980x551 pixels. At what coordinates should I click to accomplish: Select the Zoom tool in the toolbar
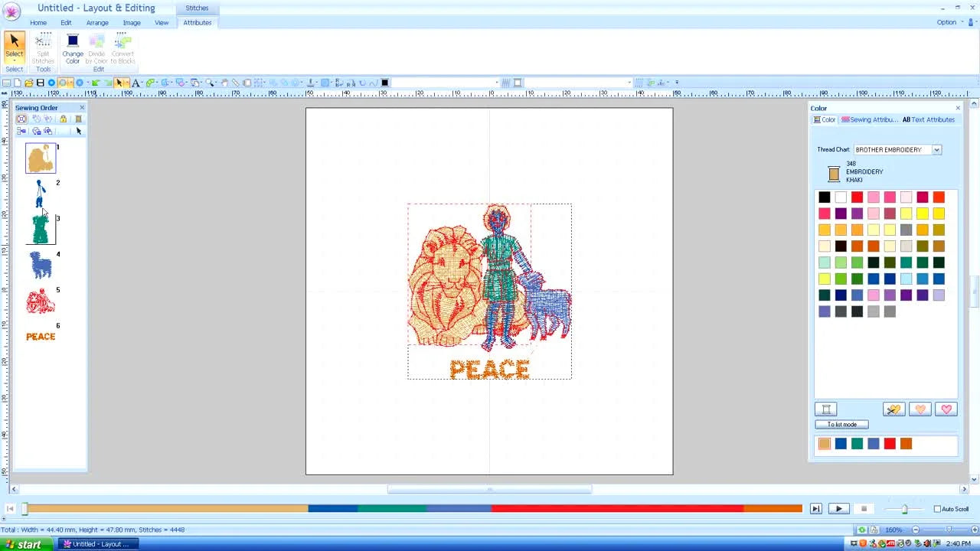pyautogui.click(x=208, y=82)
